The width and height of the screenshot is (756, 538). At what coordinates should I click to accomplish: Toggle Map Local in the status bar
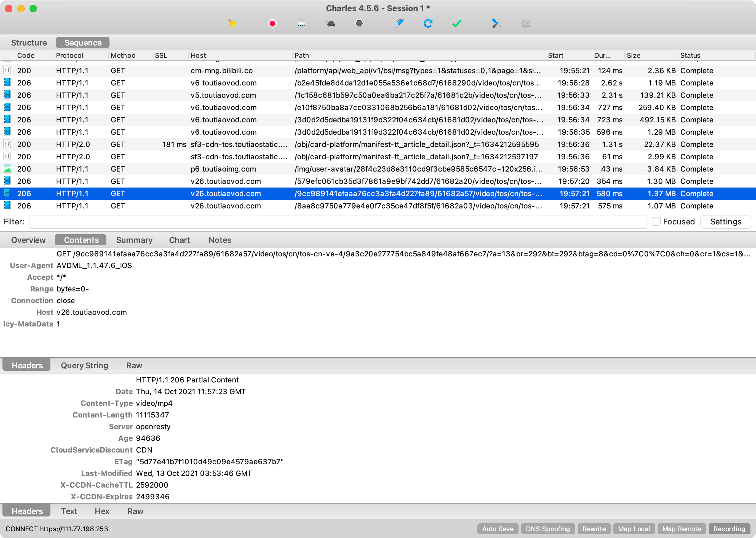634,529
